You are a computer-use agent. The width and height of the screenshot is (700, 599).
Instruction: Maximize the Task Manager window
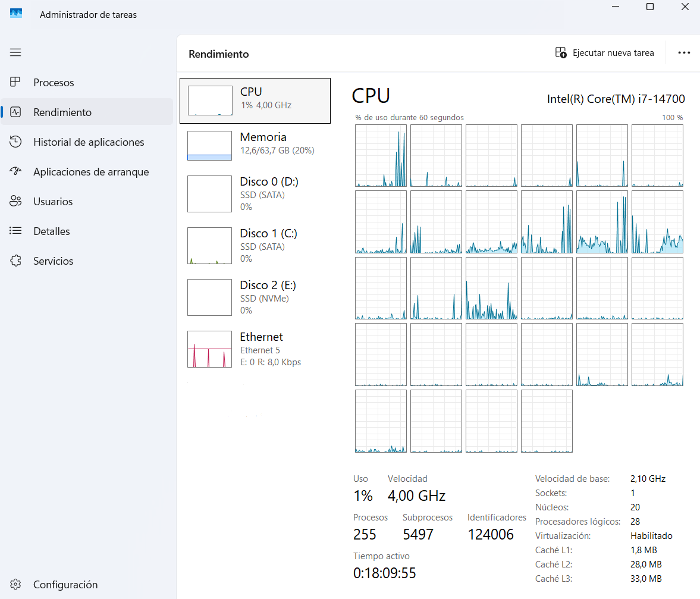650,7
